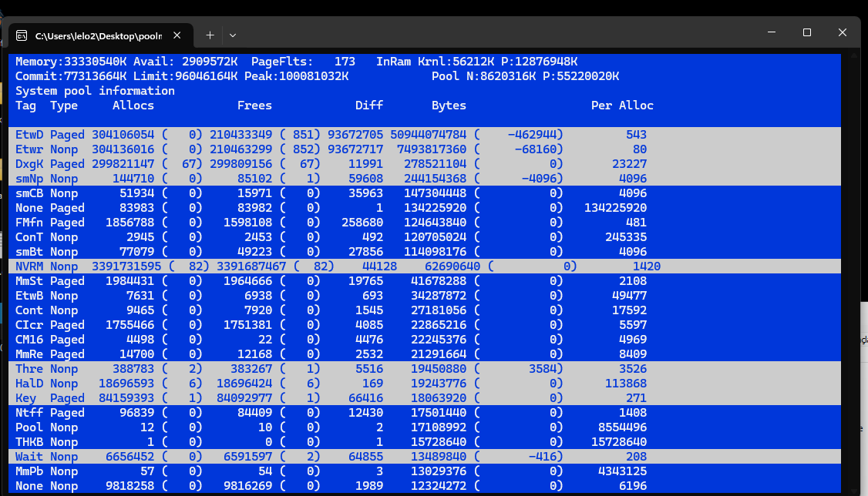
Task: Click the Memory:33330540K value
Action: tap(71, 62)
